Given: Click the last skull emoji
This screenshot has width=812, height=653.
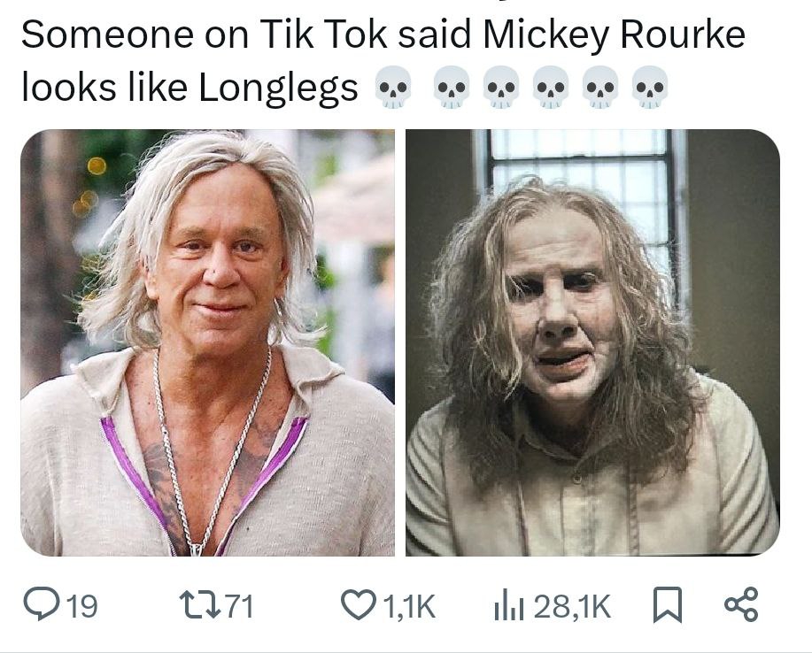Looking at the screenshot, I should (651, 87).
